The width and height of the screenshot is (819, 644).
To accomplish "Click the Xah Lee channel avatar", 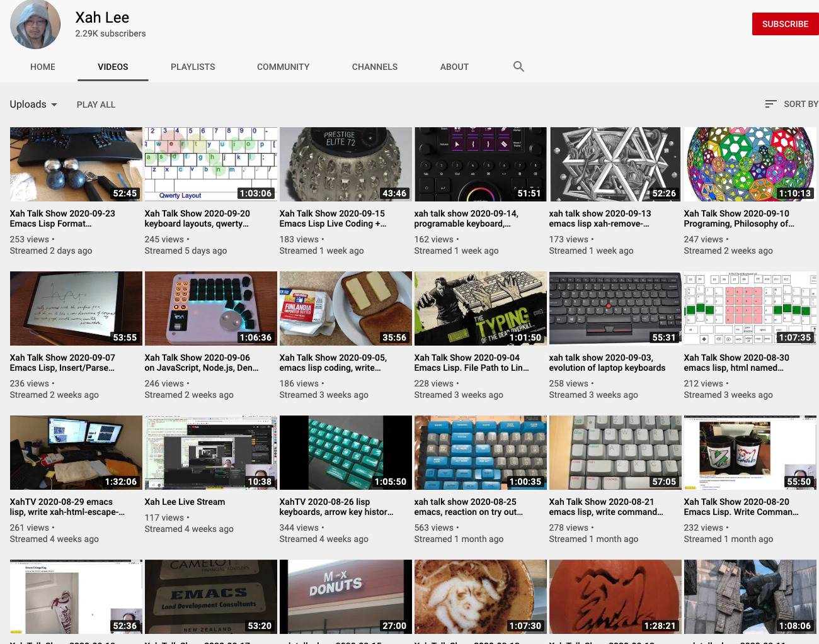I will (x=35, y=24).
